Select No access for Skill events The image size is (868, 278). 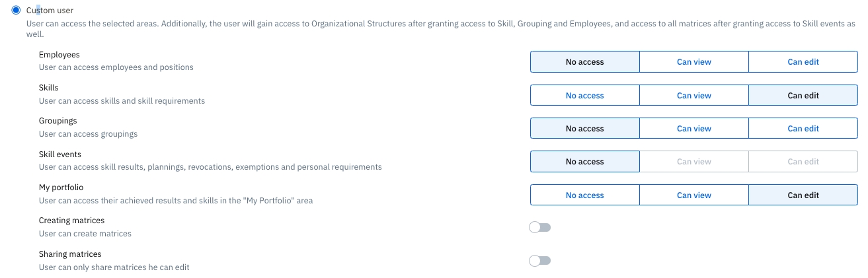[584, 162]
